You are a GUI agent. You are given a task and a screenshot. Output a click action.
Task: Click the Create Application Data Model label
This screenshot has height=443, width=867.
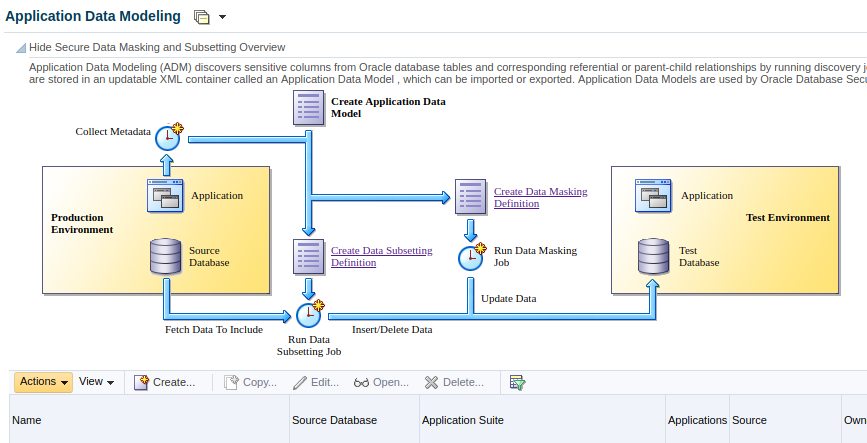click(388, 108)
